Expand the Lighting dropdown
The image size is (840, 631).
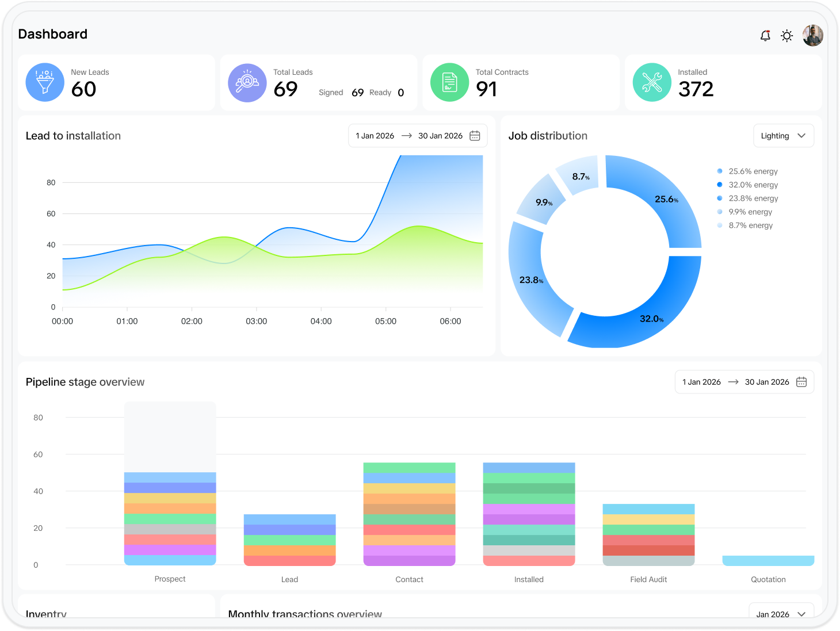(783, 136)
